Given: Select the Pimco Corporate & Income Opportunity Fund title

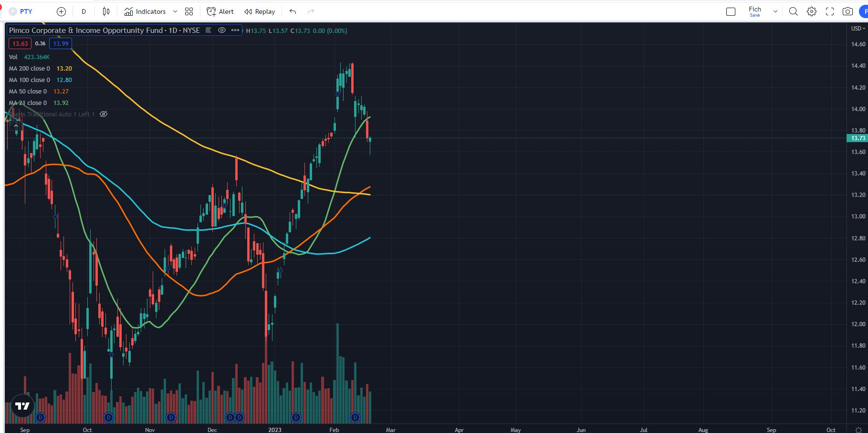Looking at the screenshot, I should pyautogui.click(x=86, y=30).
